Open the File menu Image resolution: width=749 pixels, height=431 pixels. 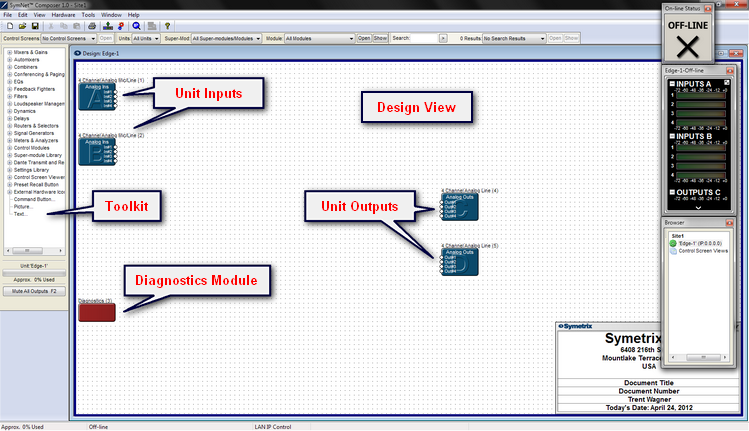[x=8, y=15]
